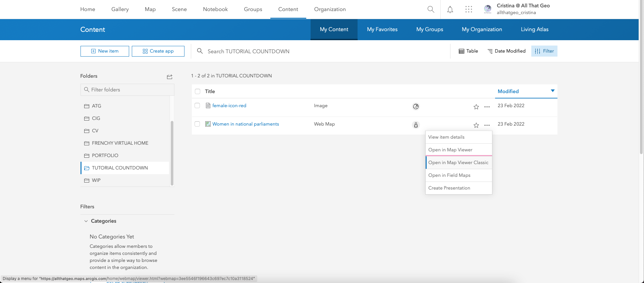Open Women in national parliaments link
The width and height of the screenshot is (644, 283).
246,124
